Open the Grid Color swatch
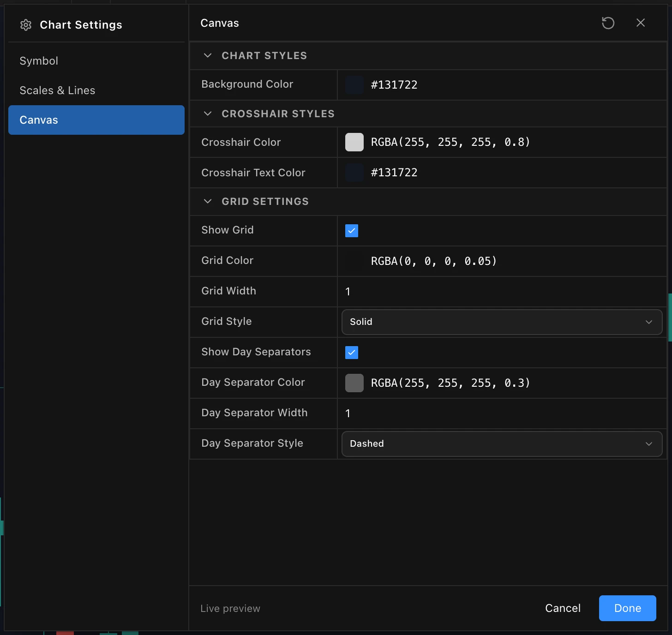 pyautogui.click(x=354, y=261)
